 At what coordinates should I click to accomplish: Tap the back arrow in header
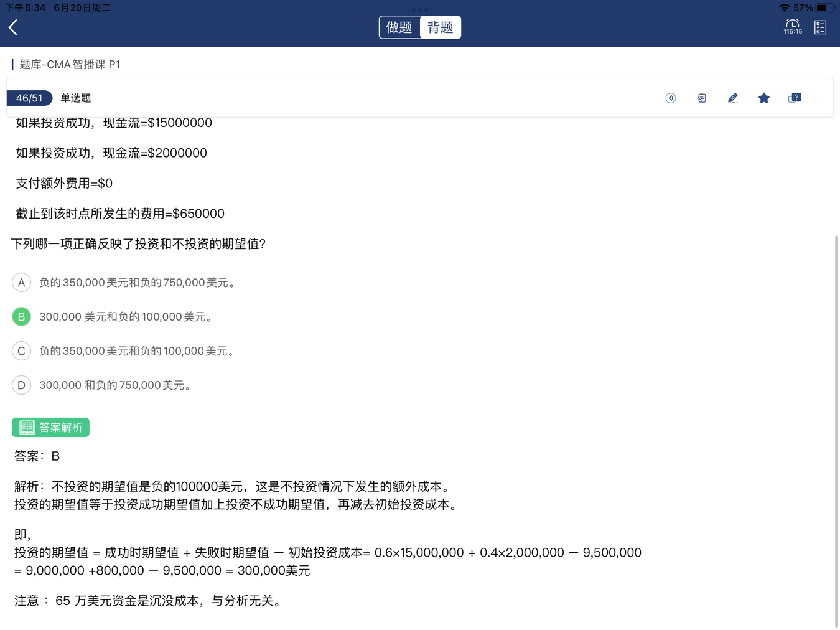pyautogui.click(x=13, y=27)
